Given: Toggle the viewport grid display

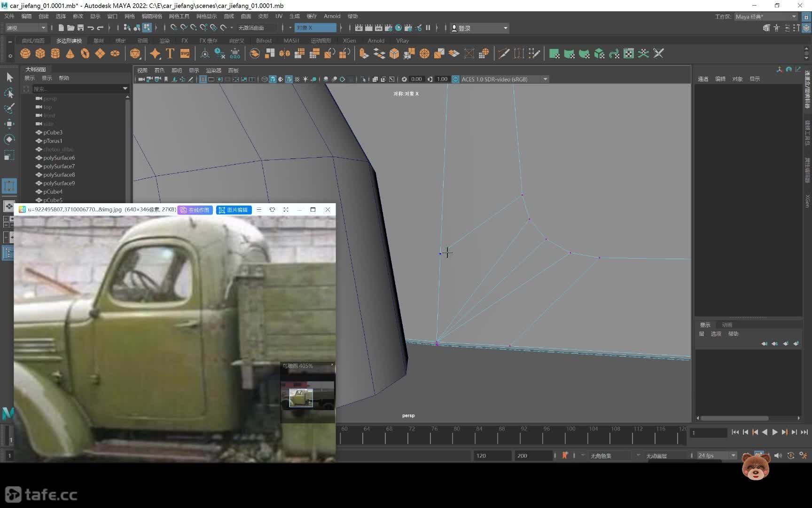Looking at the screenshot, I should pos(203,79).
